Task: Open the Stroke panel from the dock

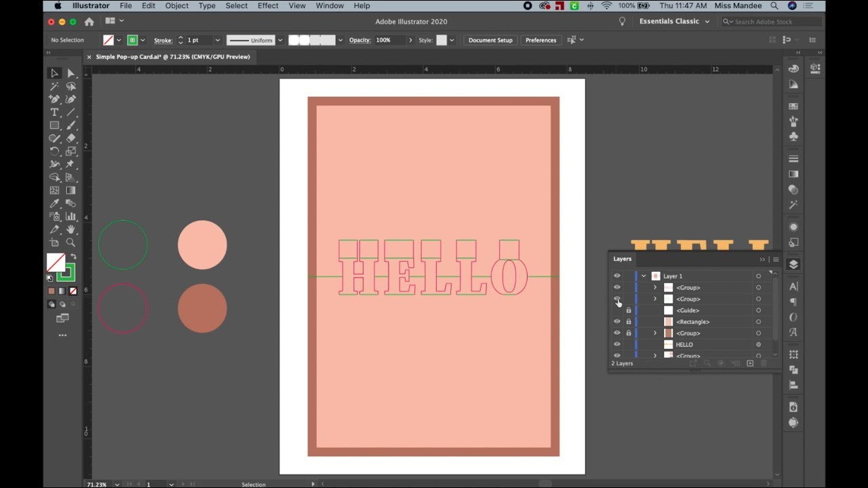Action: [793, 159]
